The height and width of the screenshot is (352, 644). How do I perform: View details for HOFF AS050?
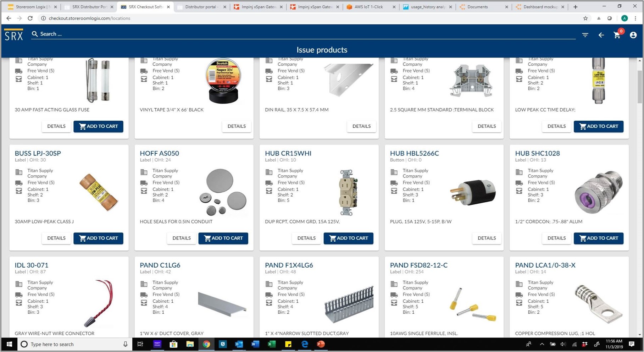[x=181, y=238]
